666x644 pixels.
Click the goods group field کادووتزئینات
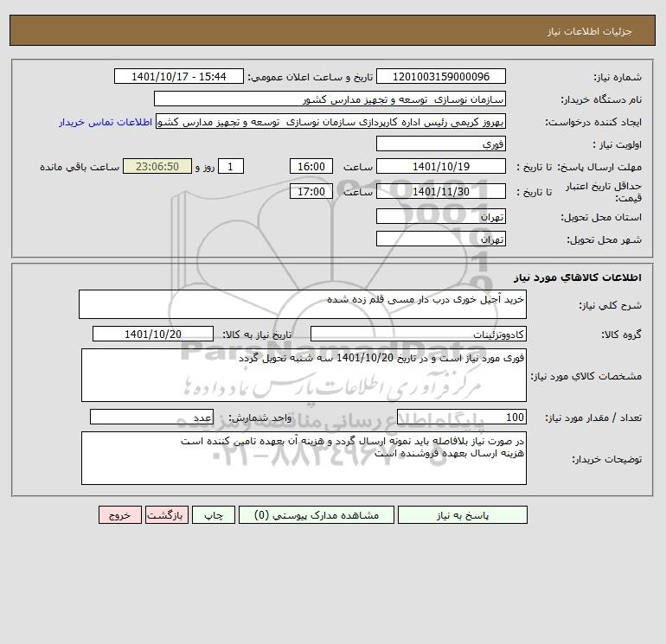[x=419, y=334]
